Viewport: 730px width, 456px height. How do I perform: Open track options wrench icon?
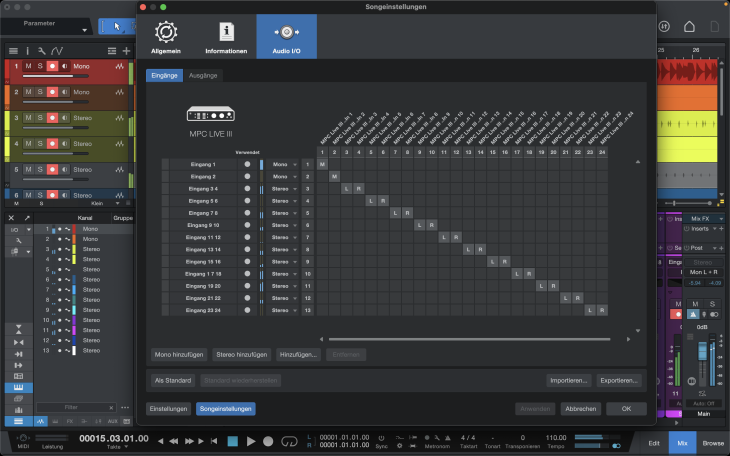(41, 51)
